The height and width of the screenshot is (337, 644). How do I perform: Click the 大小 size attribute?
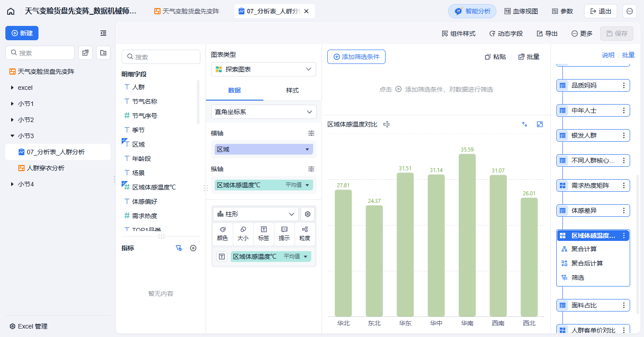pos(243,234)
